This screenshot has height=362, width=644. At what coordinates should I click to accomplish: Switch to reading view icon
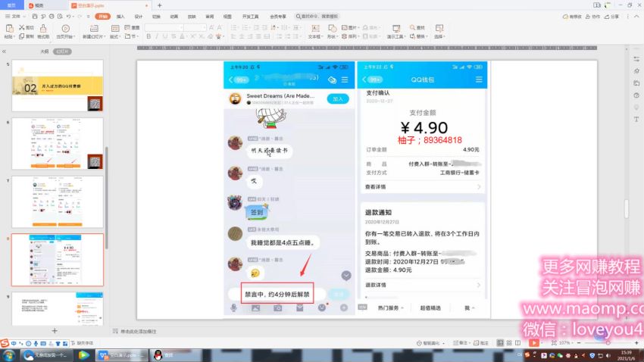517,343
